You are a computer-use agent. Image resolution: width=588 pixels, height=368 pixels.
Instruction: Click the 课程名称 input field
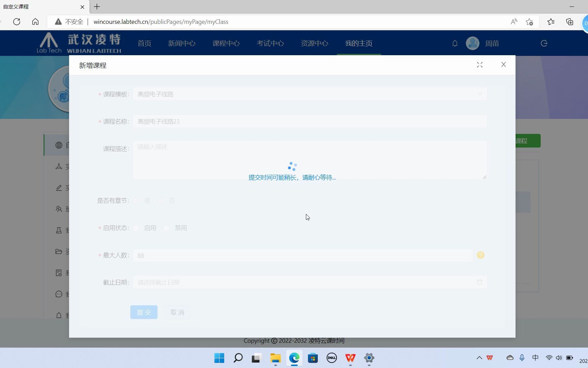pos(310,121)
